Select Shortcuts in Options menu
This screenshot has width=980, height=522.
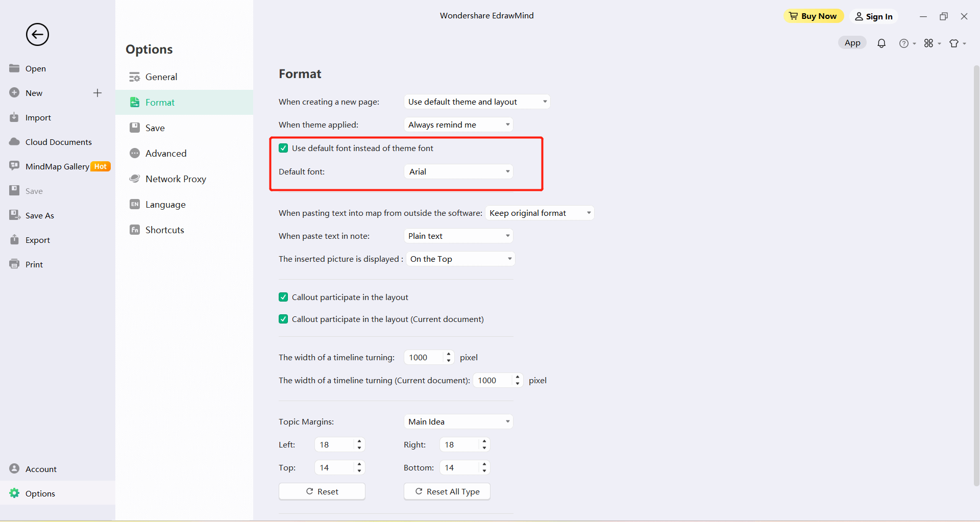point(184,230)
